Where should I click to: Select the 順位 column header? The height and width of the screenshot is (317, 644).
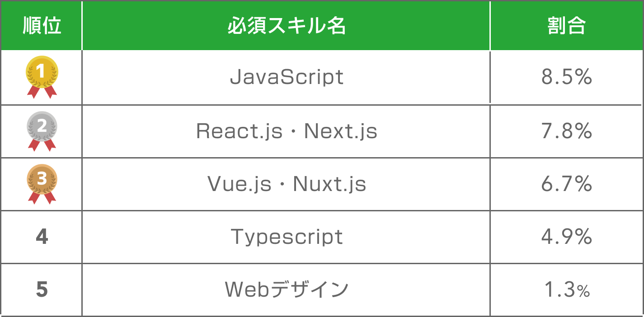pyautogui.click(x=42, y=26)
